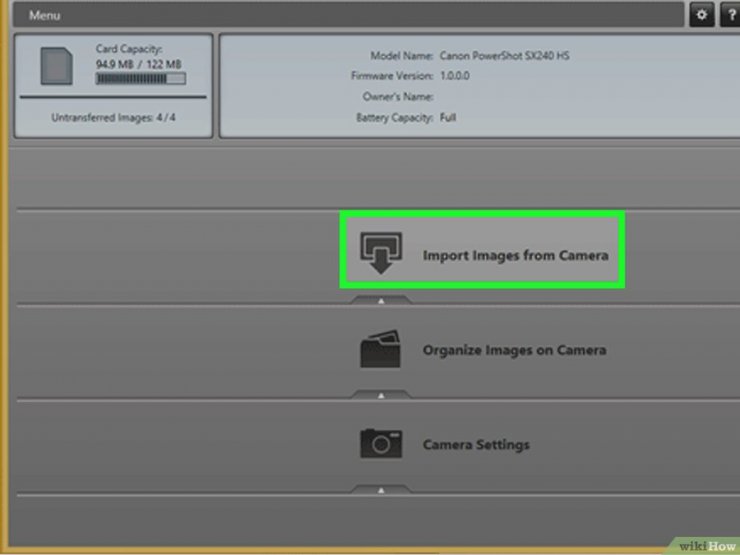Expand the arrow below Organize Images
Screen dimensions: 740x555
(x=380, y=395)
